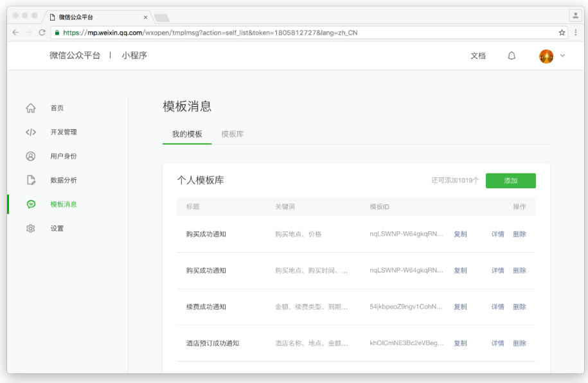Open the 文档 link in header

pyautogui.click(x=478, y=56)
